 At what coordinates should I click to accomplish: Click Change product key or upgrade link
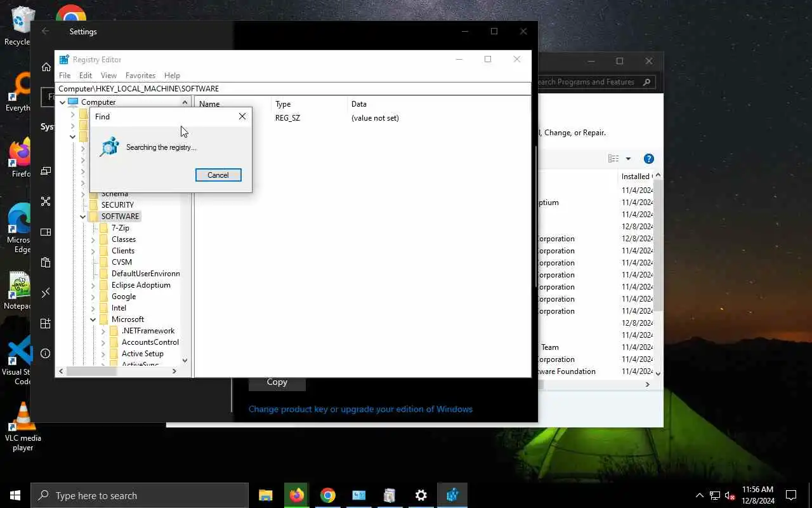360,409
